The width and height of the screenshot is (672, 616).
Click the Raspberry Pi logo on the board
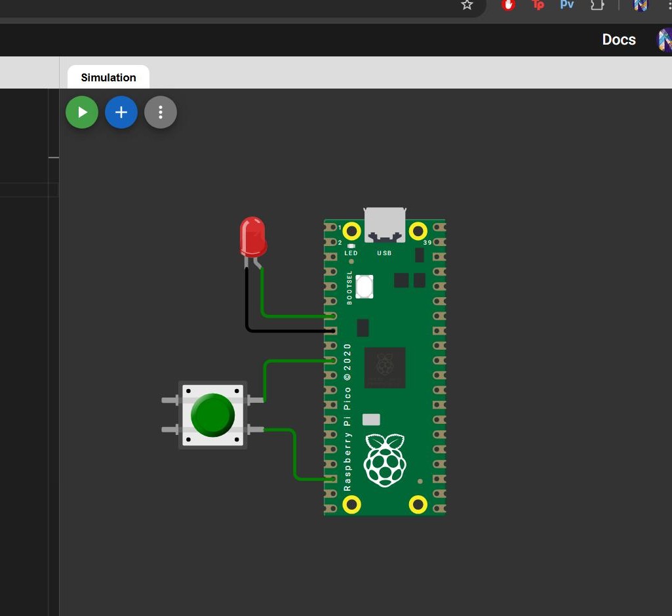tap(384, 461)
